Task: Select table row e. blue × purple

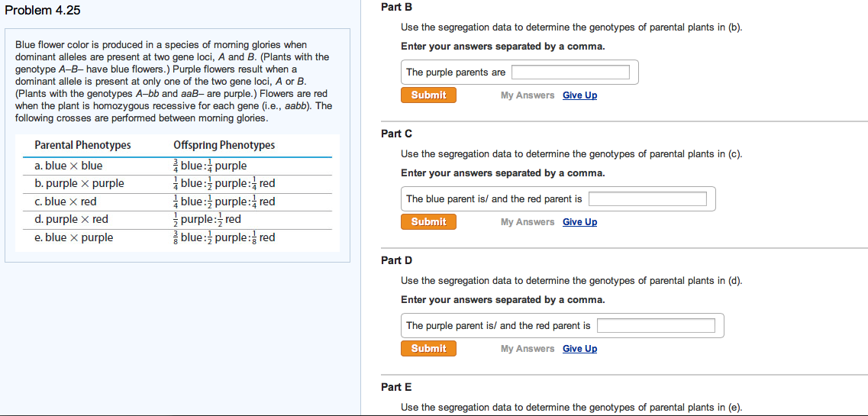Action: pyautogui.click(x=74, y=237)
